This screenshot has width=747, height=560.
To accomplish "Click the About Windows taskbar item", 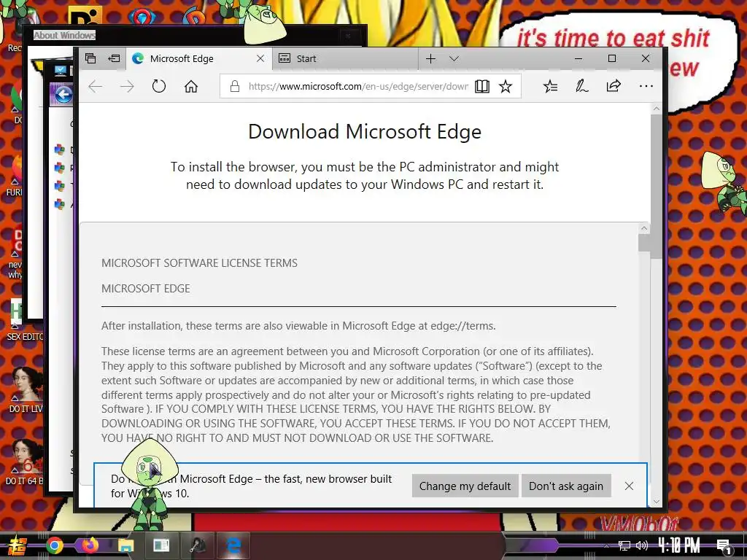I will [161, 545].
